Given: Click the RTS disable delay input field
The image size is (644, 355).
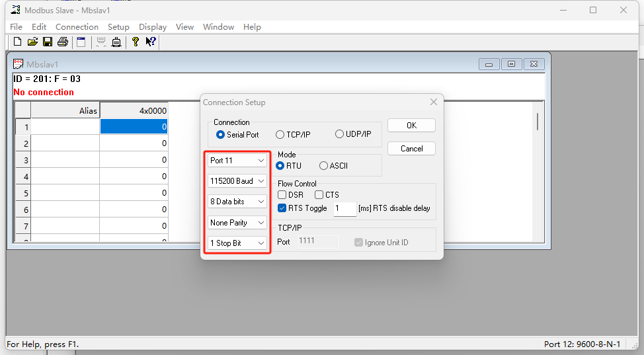Looking at the screenshot, I should click(344, 209).
